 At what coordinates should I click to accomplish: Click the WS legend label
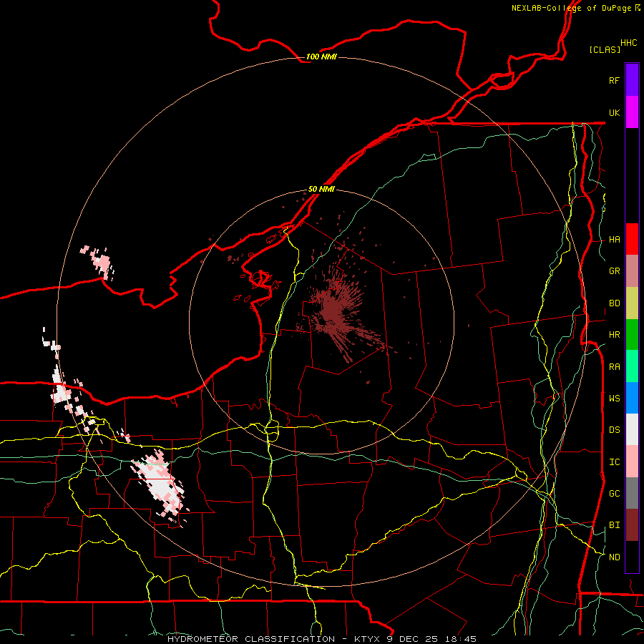(614, 399)
